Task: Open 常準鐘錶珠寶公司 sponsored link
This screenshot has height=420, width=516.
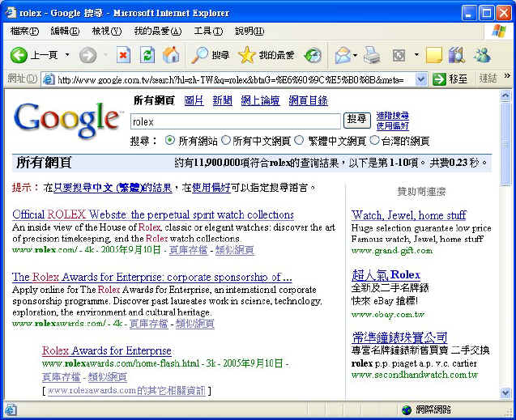Action: coord(399,337)
